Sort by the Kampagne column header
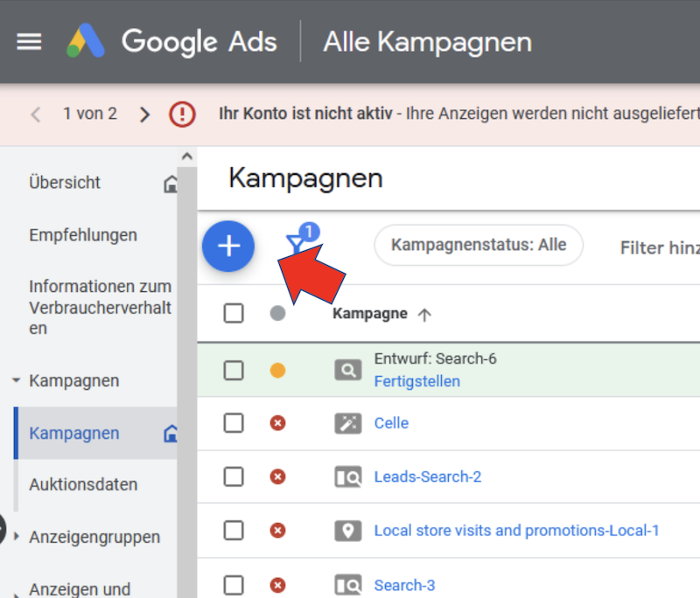This screenshot has height=598, width=700. pyautogui.click(x=370, y=314)
